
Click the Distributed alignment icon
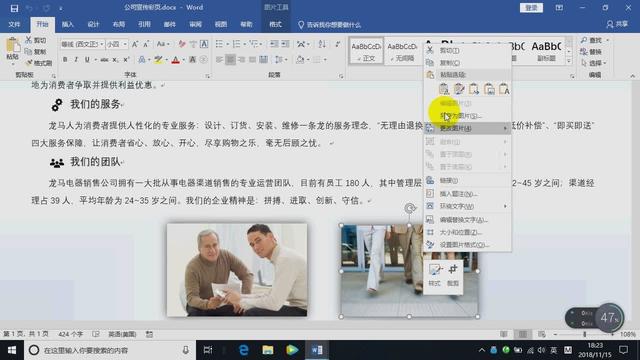[264, 60]
